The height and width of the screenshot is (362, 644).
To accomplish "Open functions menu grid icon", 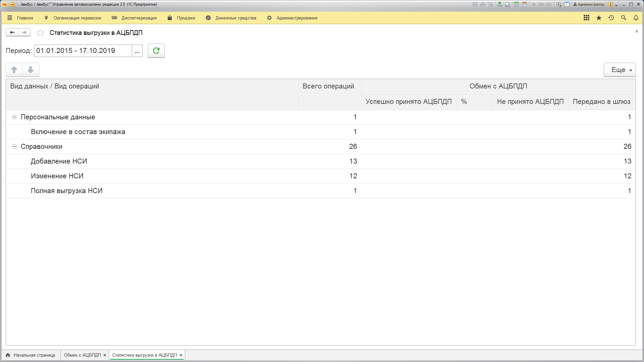I will point(586,18).
